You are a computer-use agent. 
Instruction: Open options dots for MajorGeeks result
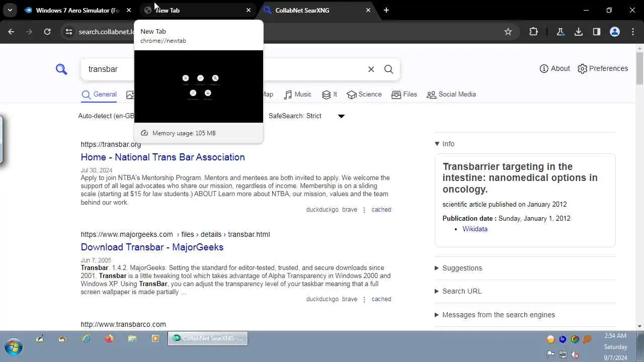pyautogui.click(x=364, y=300)
